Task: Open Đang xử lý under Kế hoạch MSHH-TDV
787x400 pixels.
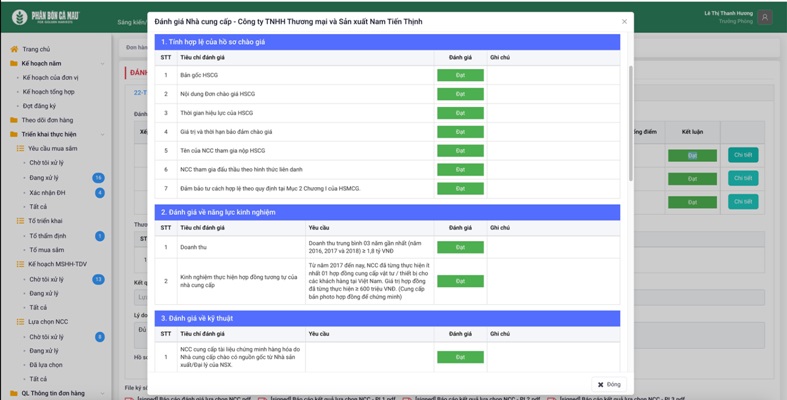Action: [44, 294]
